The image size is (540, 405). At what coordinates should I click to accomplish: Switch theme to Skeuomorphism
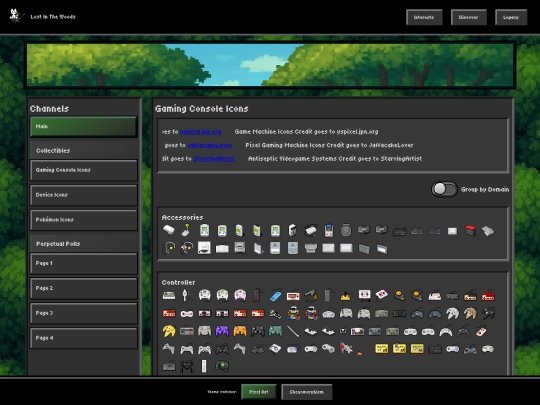[307, 392]
